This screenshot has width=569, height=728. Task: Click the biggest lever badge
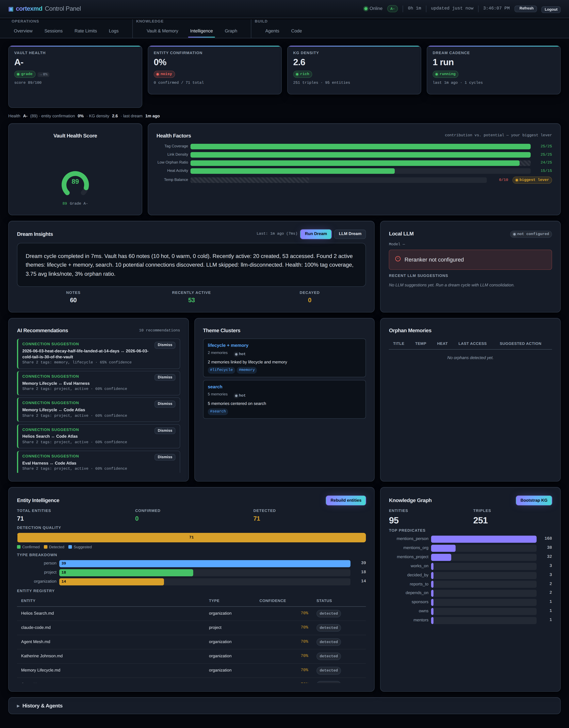[532, 180]
